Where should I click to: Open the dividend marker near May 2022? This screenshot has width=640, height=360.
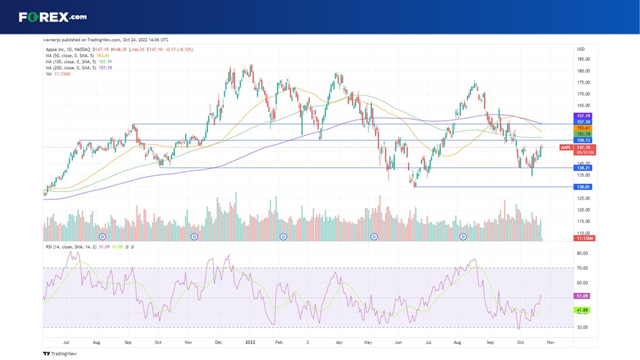[x=374, y=237]
